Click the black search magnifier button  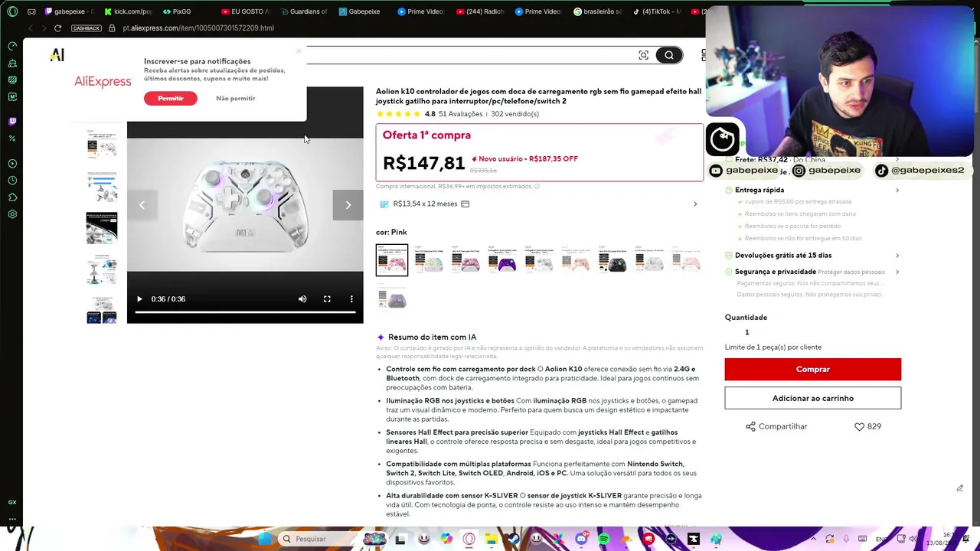tap(668, 55)
